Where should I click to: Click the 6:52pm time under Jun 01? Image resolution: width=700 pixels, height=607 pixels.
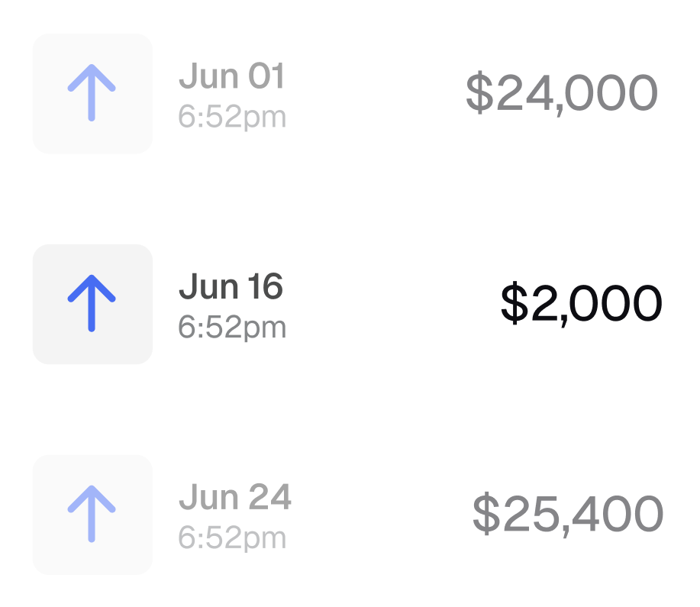pyautogui.click(x=232, y=117)
